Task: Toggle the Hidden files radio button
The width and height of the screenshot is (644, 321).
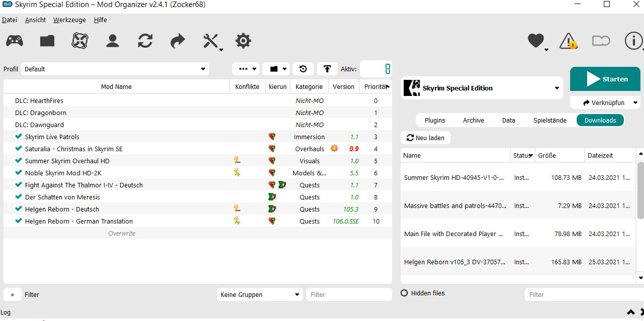Action: click(x=404, y=293)
